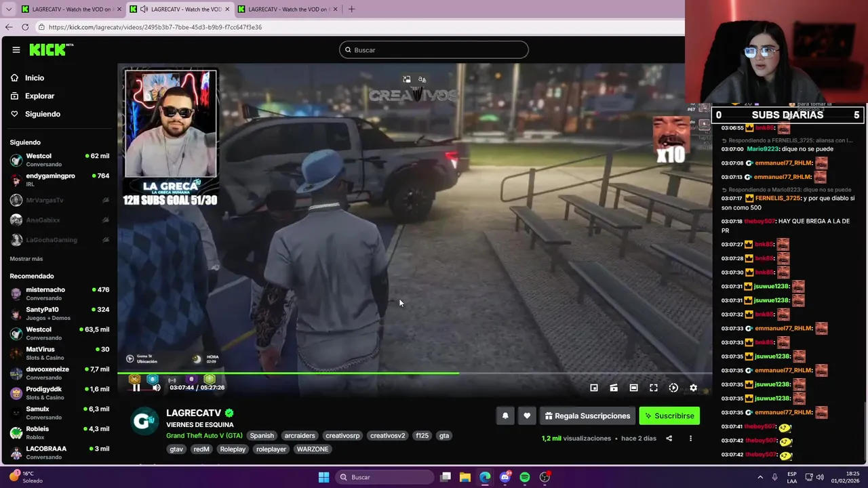Select the WARZONE tag
The height and width of the screenshot is (488, 868).
313,449
